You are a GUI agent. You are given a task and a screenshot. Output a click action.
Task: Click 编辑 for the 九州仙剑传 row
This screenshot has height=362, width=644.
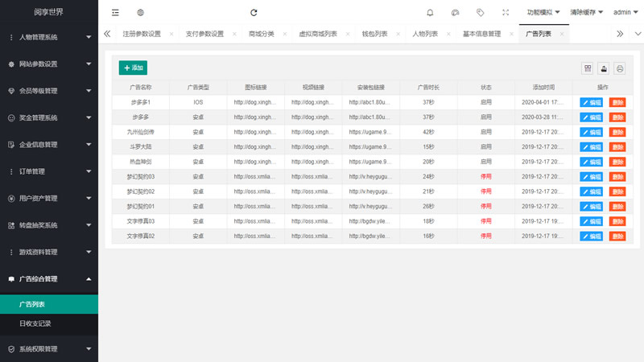coord(592,132)
